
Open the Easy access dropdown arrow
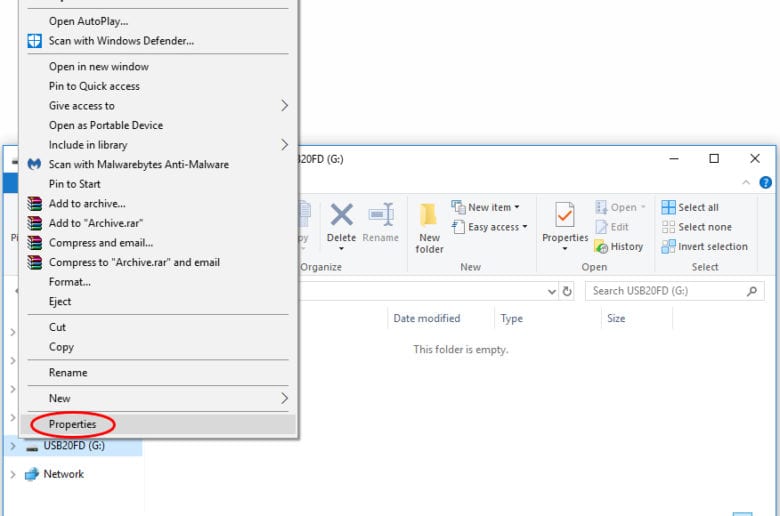click(x=525, y=227)
